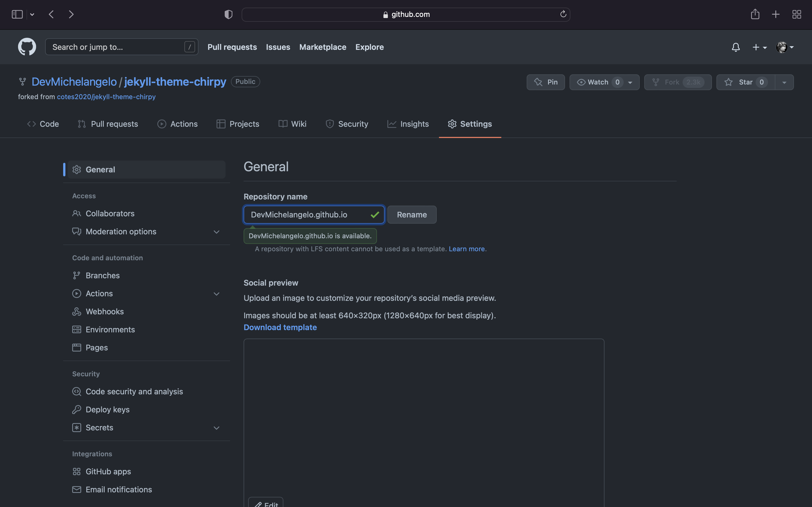812x507 pixels.
Task: Toggle the Safari sidebar
Action: pos(17,14)
